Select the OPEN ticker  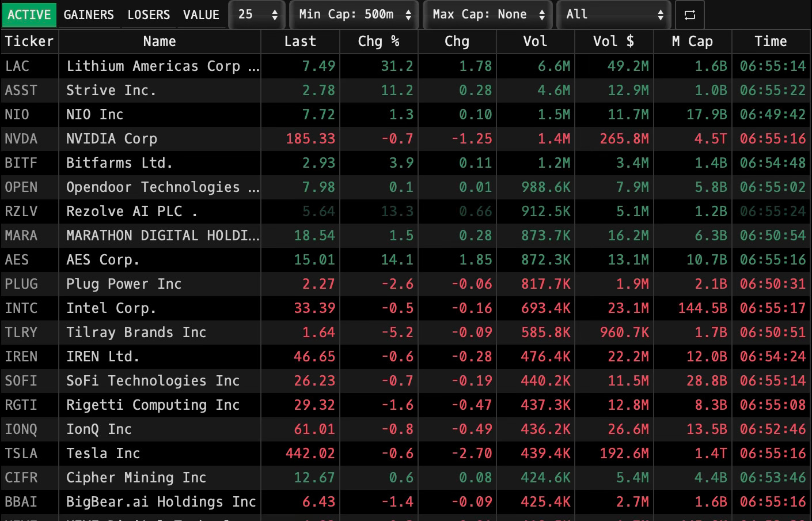21,187
